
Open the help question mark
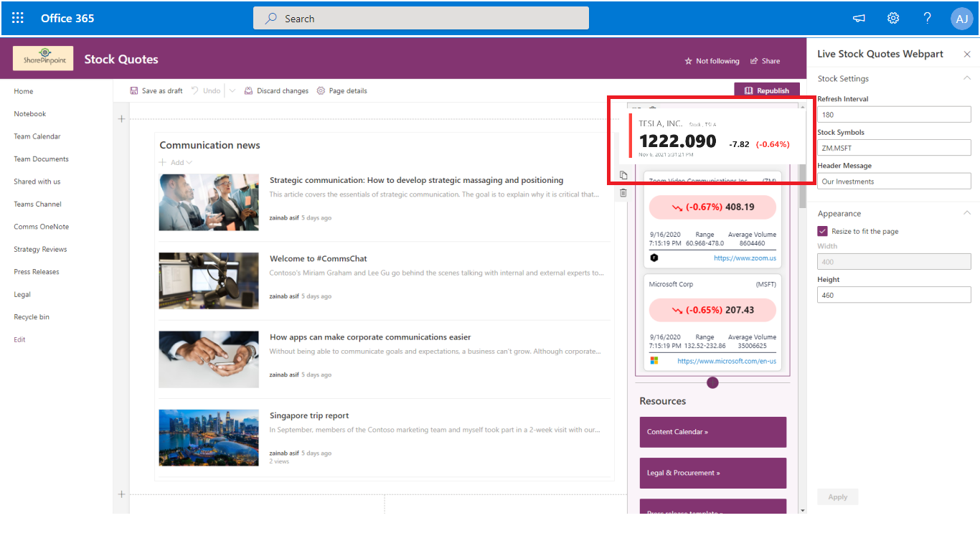pyautogui.click(x=928, y=19)
